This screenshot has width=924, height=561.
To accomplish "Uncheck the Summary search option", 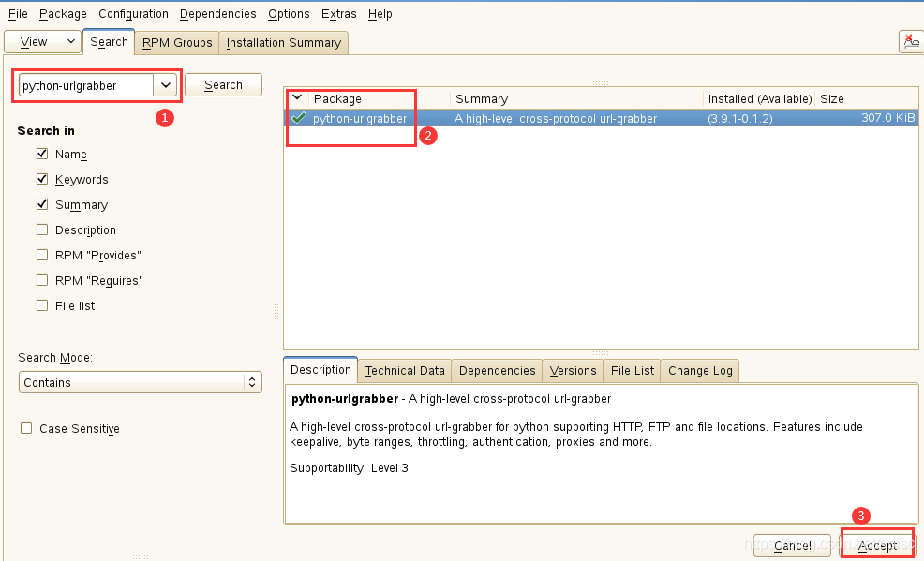I will tap(42, 204).
